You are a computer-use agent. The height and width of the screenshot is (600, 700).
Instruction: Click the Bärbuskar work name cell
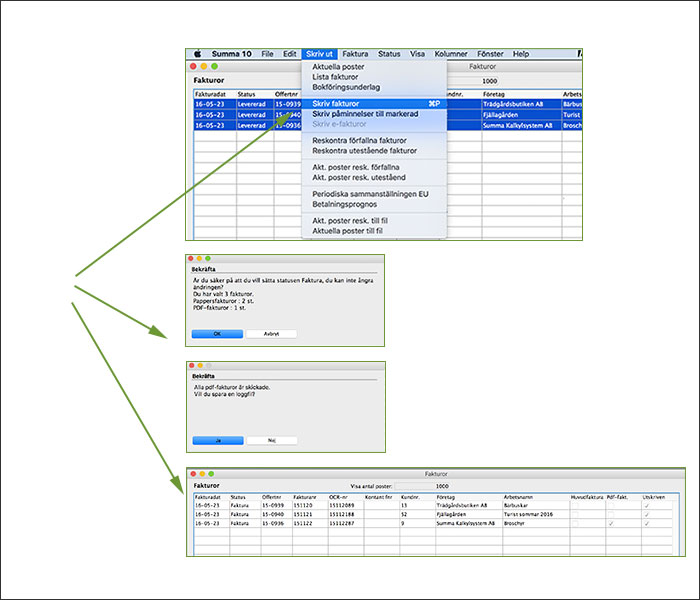536,506
